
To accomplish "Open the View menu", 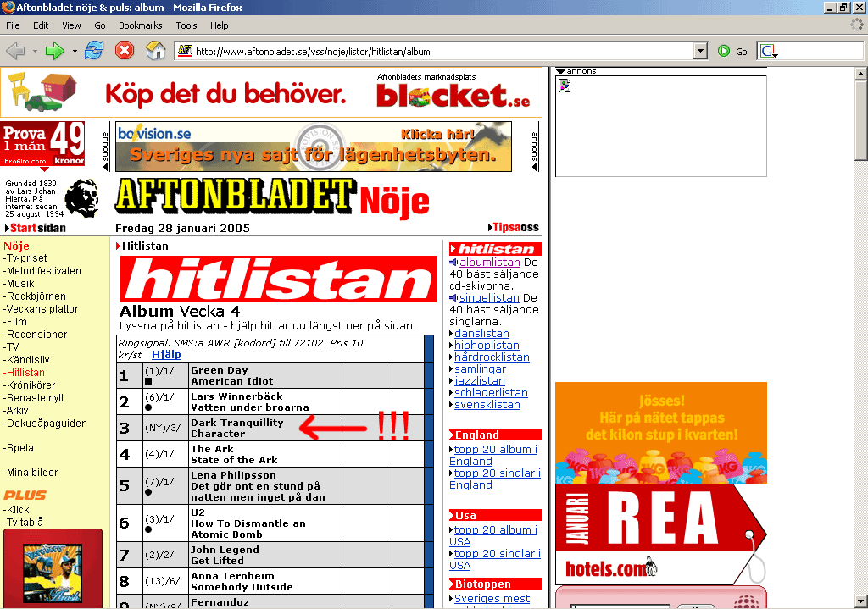I will coord(71,25).
